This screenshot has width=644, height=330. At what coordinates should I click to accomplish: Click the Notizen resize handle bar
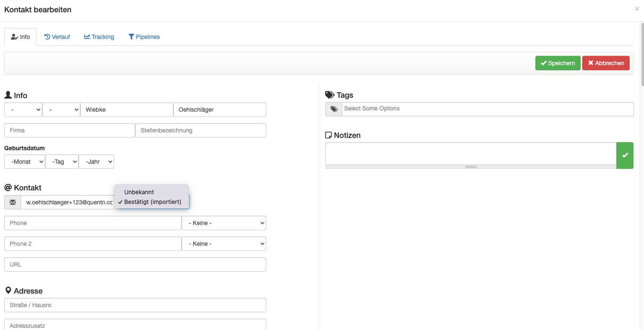pos(471,167)
